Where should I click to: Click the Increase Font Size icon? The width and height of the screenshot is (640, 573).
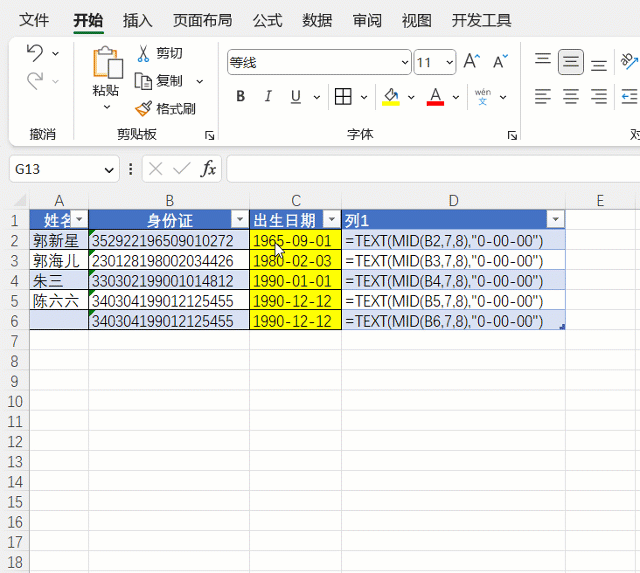click(473, 62)
